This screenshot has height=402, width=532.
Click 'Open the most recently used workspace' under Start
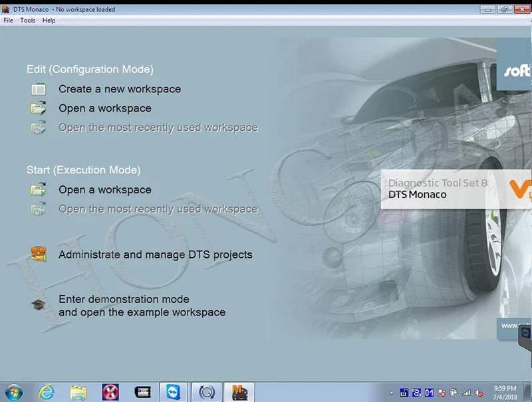(x=158, y=209)
